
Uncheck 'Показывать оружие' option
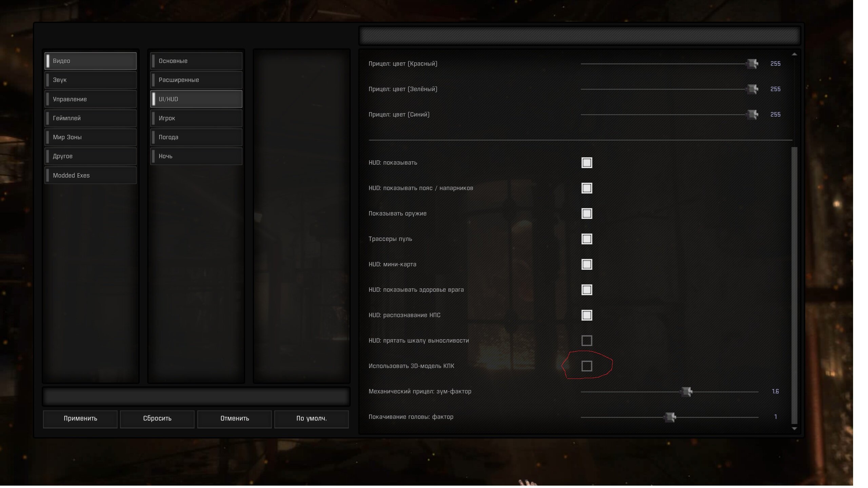click(587, 213)
